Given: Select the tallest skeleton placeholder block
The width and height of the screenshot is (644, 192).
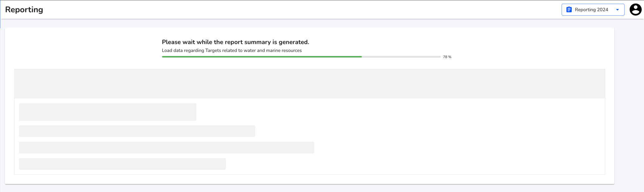Looking at the screenshot, I should (108, 112).
